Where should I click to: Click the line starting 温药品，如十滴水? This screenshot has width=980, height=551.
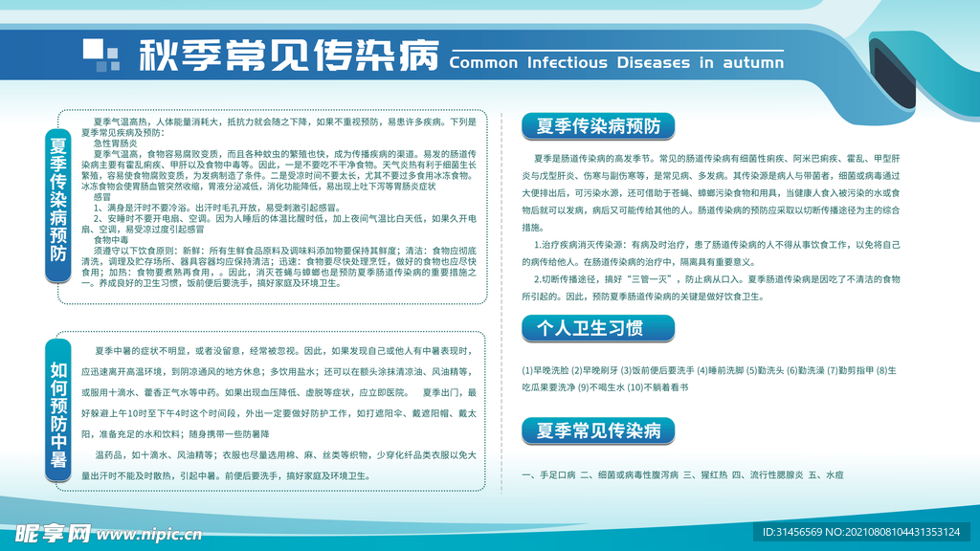click(278, 466)
